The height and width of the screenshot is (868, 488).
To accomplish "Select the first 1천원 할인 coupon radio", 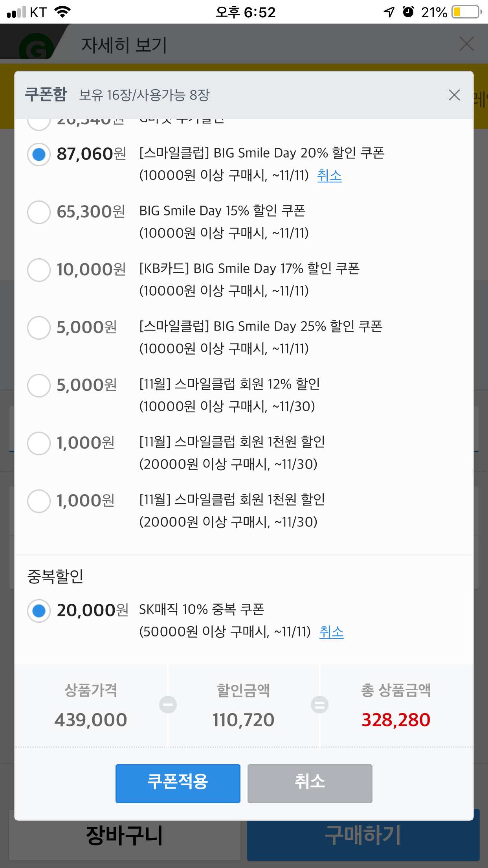I will coord(39,443).
